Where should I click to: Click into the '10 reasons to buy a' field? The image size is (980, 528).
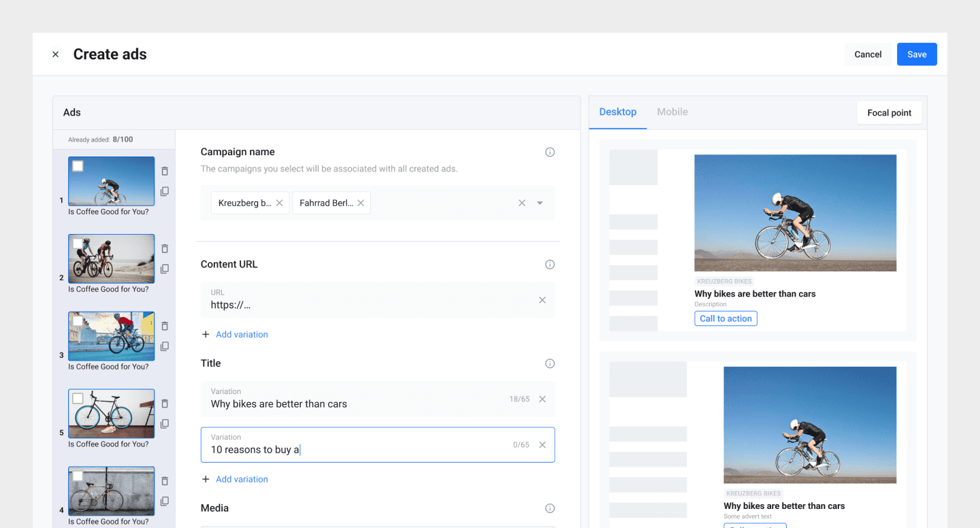click(x=378, y=445)
